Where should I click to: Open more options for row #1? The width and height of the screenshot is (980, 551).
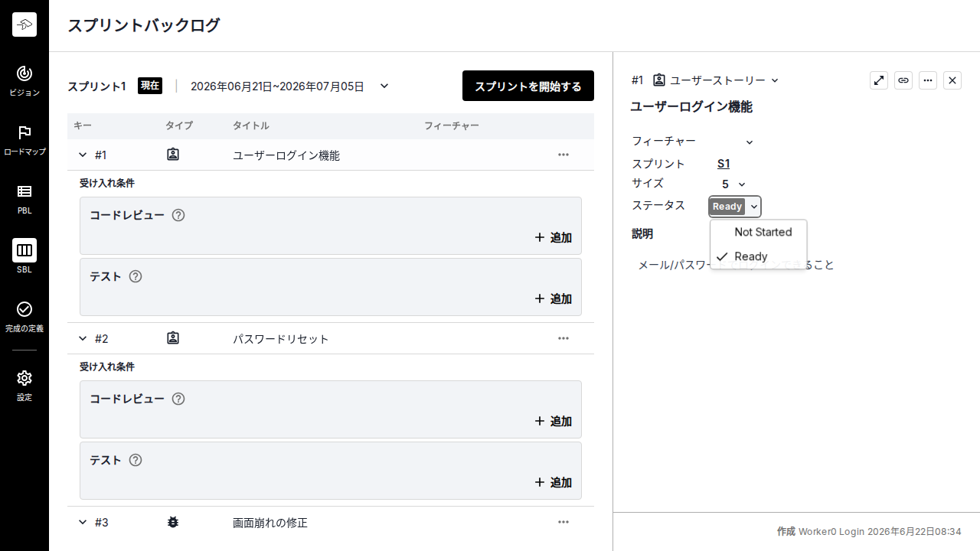click(x=563, y=155)
